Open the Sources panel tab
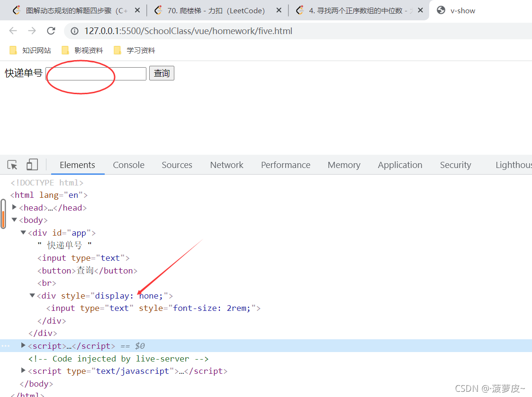The image size is (532, 397). click(177, 165)
